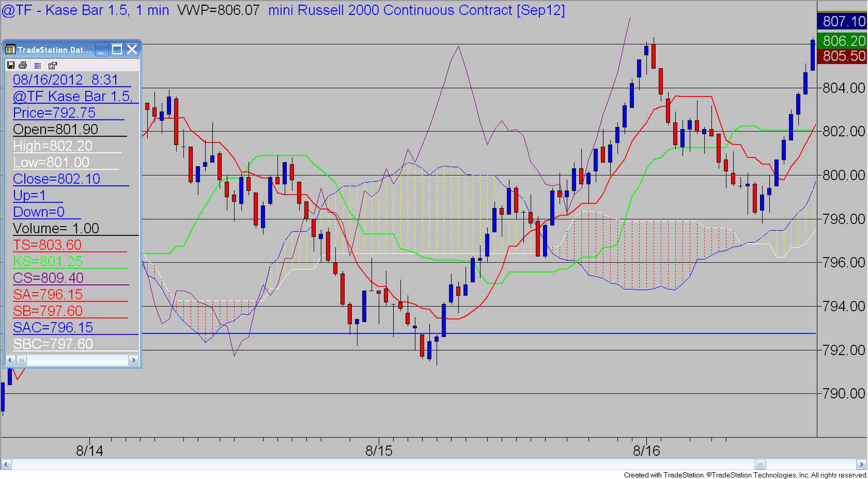This screenshot has height=479, width=868.
Task: Click the VWP=806.07 status text
Action: (218, 10)
